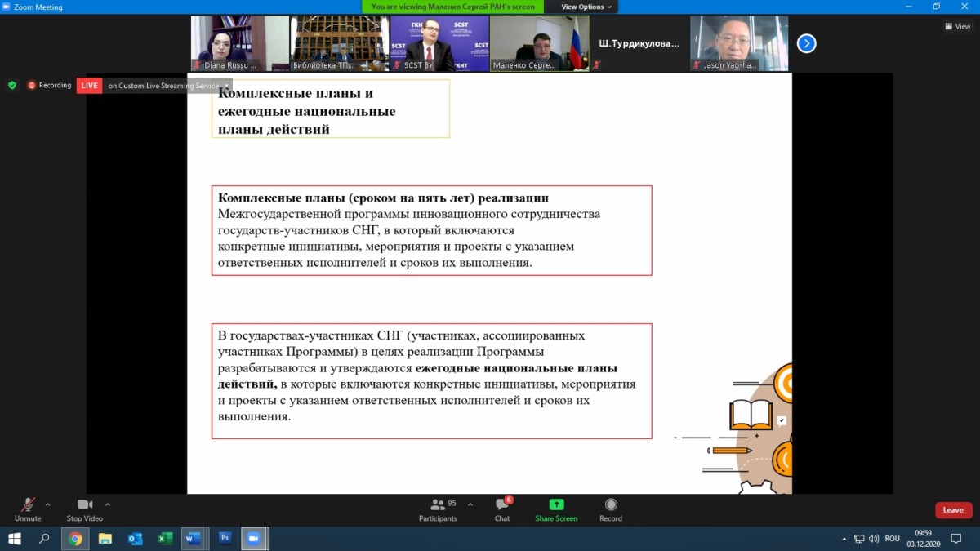Image resolution: width=980 pixels, height=551 pixels.
Task: Click the View button at top right
Action: point(958,26)
